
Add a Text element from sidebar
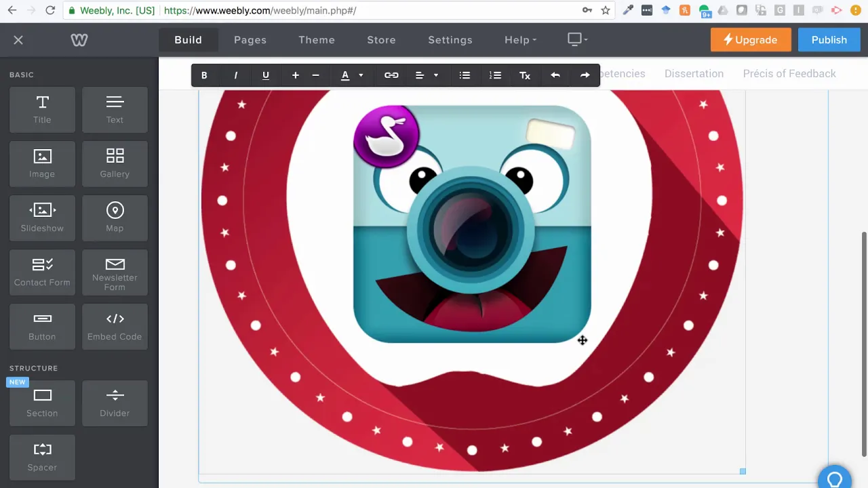pyautogui.click(x=115, y=110)
